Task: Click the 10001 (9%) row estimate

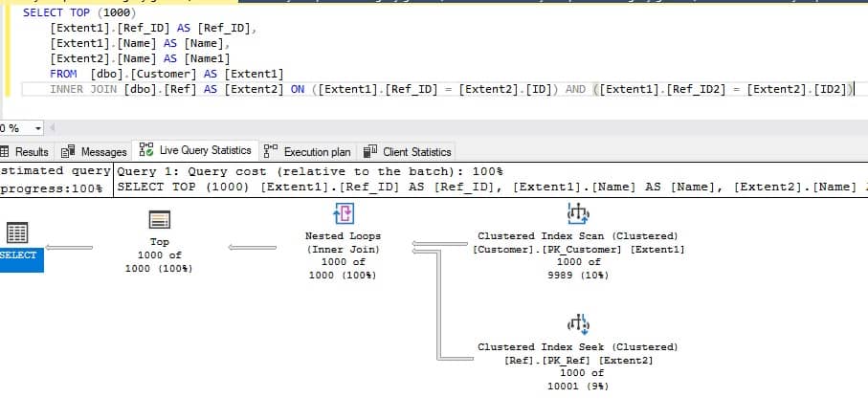Action: 578,387
